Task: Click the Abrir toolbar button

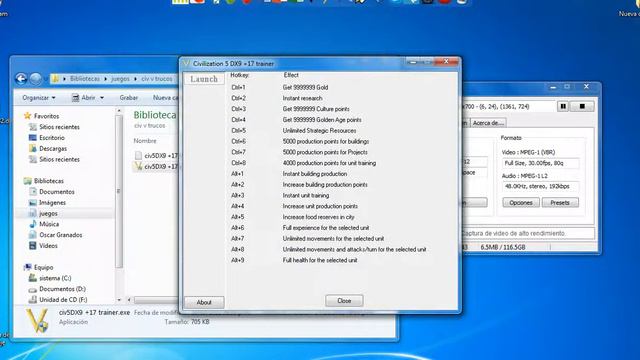Action: click(84, 98)
